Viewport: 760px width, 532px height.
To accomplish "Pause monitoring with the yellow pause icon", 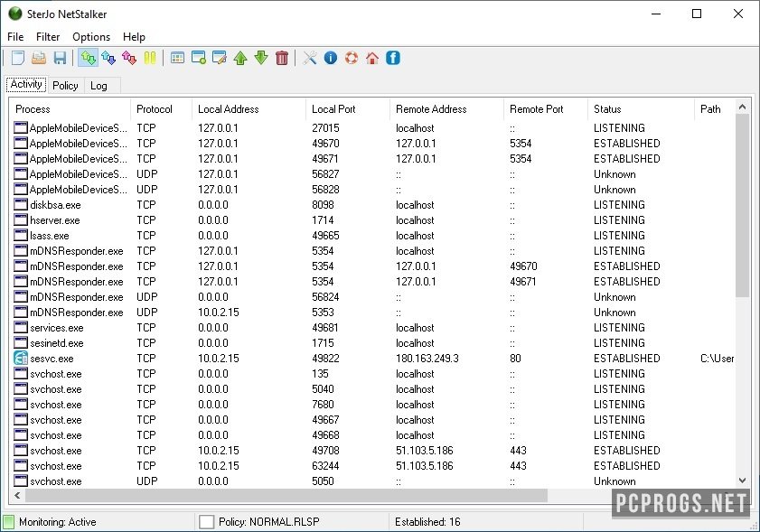I will click(151, 58).
